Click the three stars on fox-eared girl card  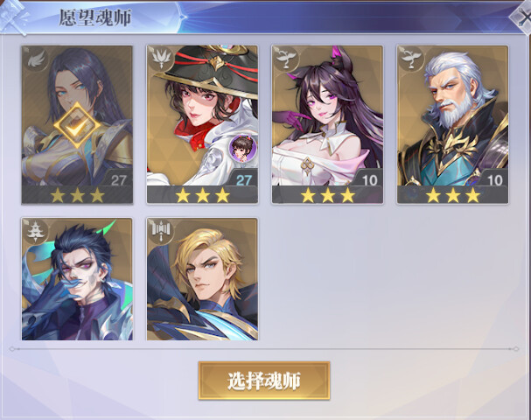pyautogui.click(x=327, y=195)
